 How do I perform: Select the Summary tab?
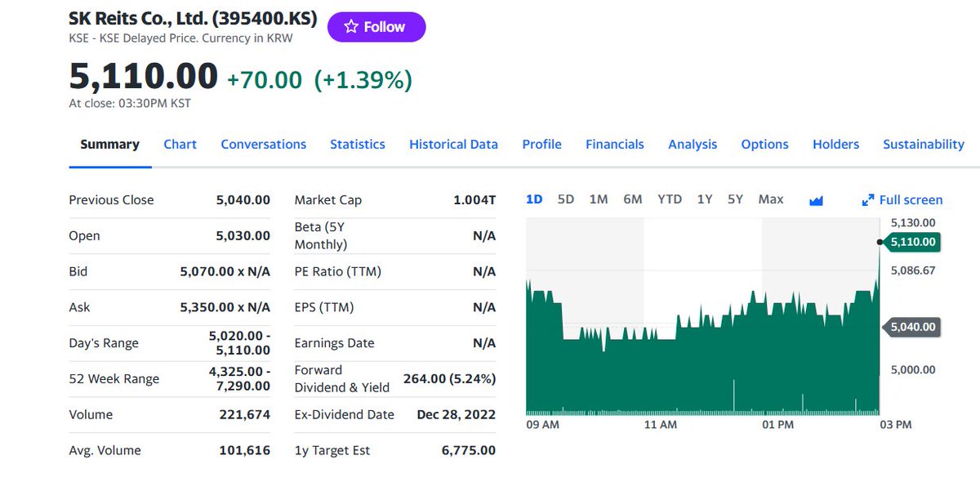tap(109, 144)
